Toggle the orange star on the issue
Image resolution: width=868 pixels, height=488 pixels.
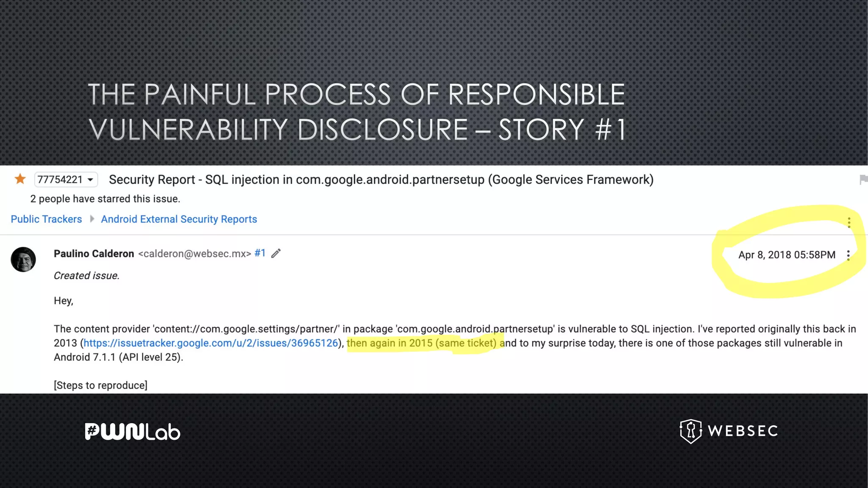point(20,179)
